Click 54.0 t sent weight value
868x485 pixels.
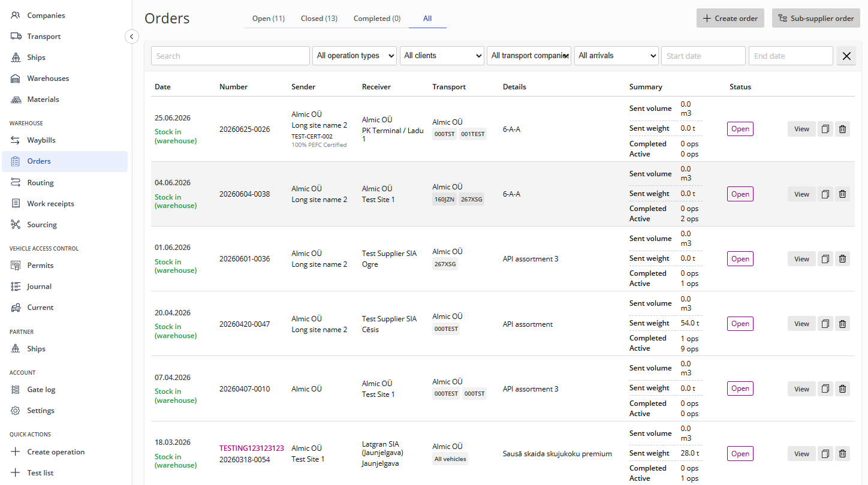click(x=690, y=323)
